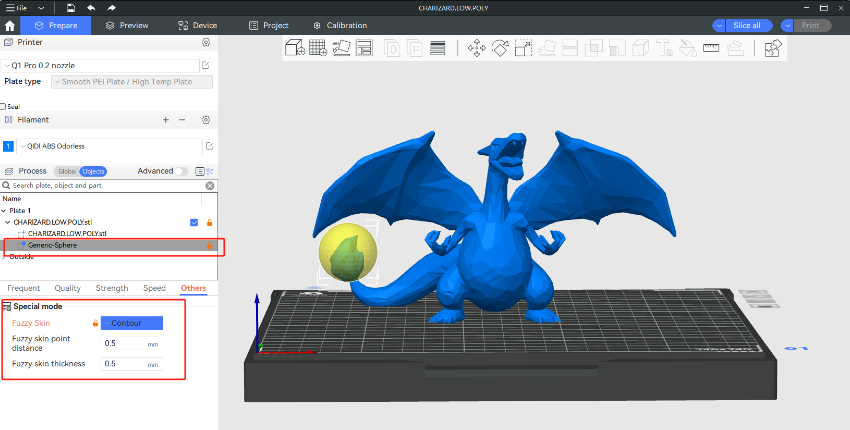Uncheck the CHARIZARD.LOW.POLY.stl printable checkbox
Screen dimensions: 850x430
(194, 221)
